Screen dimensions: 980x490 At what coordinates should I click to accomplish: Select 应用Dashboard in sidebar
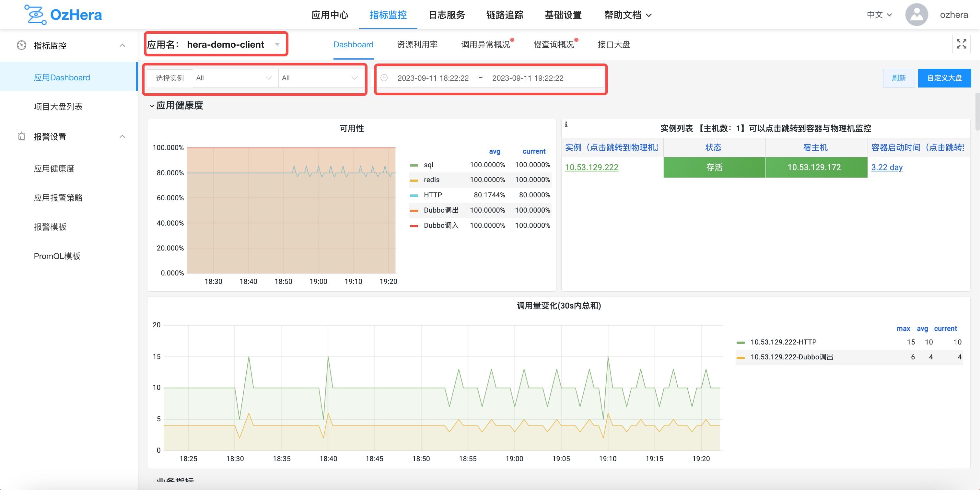click(62, 77)
